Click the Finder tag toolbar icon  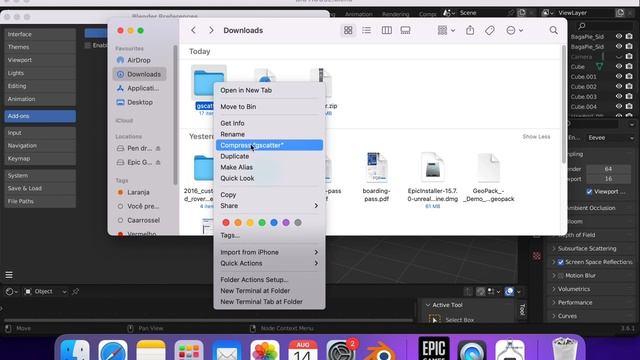pyautogui.click(x=490, y=30)
